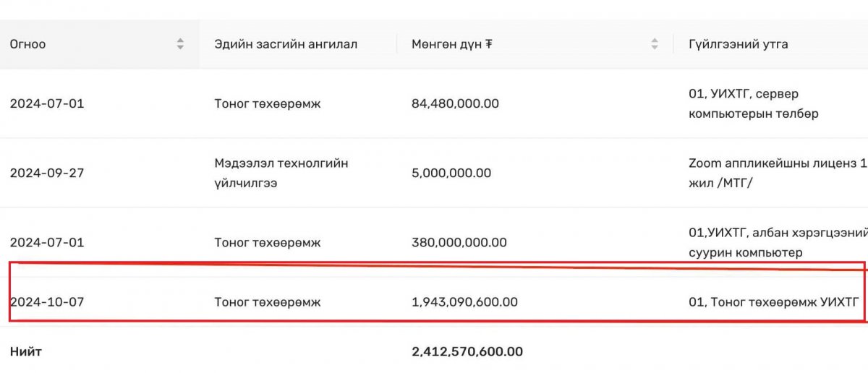
Task: Click the 380,000,000.00 amount cell
Action: point(459,242)
